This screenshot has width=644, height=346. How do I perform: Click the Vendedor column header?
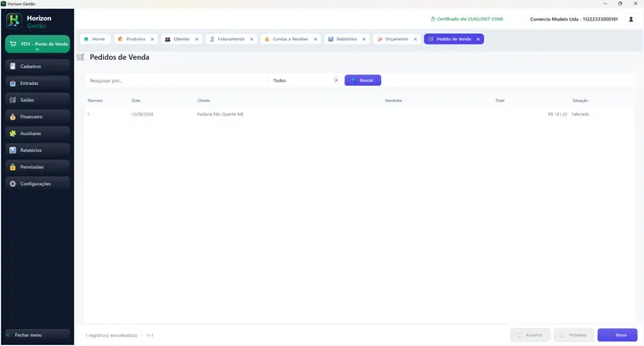click(394, 100)
